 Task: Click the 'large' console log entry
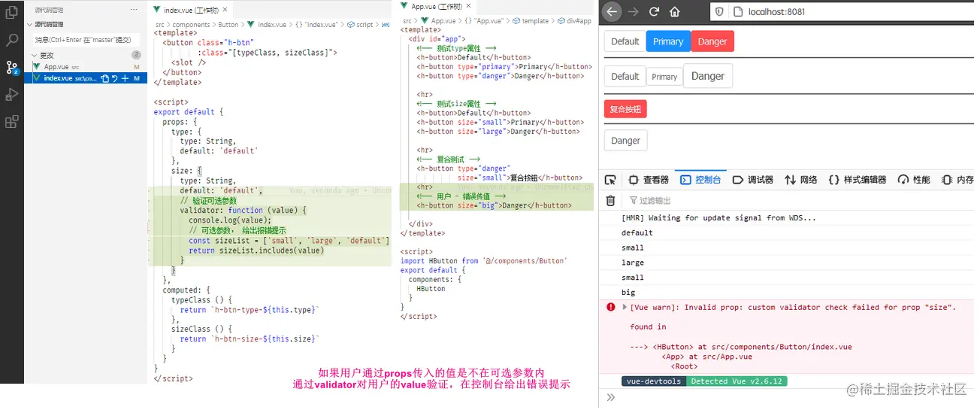[x=633, y=263]
